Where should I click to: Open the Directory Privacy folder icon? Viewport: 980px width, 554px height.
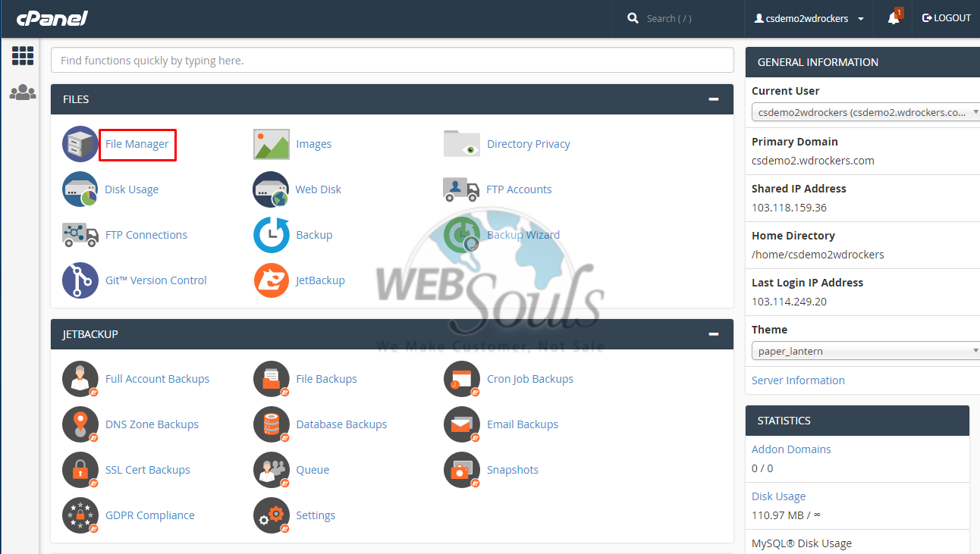[x=462, y=144]
